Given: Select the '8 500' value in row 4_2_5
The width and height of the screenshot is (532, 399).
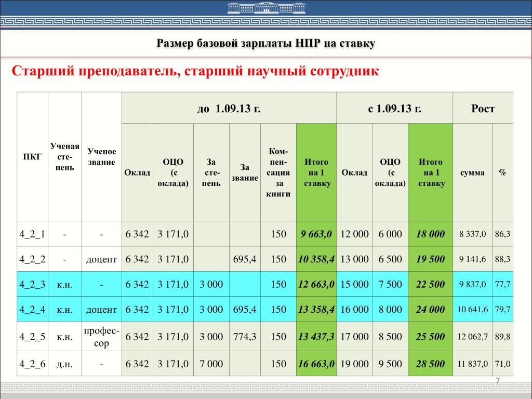Looking at the screenshot, I should (x=390, y=337).
